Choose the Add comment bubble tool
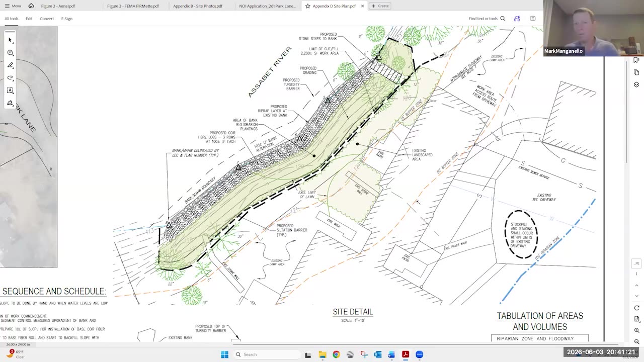Image resolution: width=644 pixels, height=362 pixels. click(x=10, y=53)
